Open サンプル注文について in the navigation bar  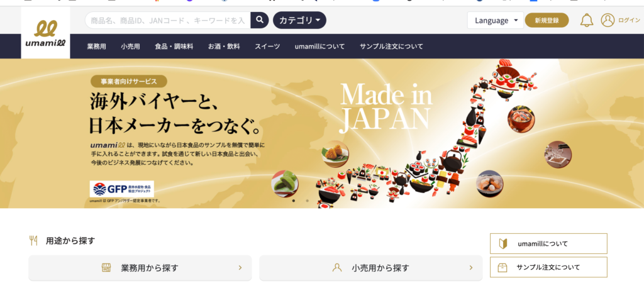(x=391, y=47)
